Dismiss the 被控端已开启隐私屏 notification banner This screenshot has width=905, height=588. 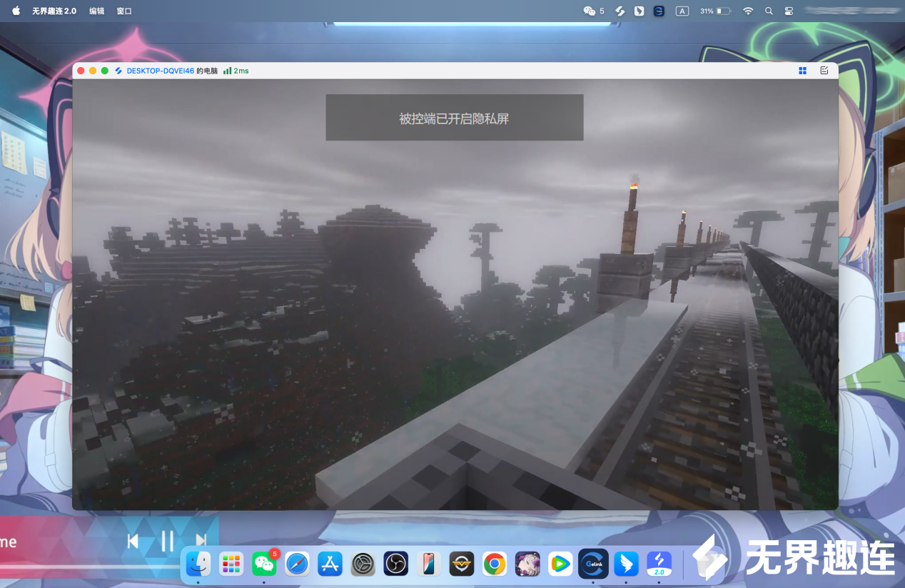(455, 118)
